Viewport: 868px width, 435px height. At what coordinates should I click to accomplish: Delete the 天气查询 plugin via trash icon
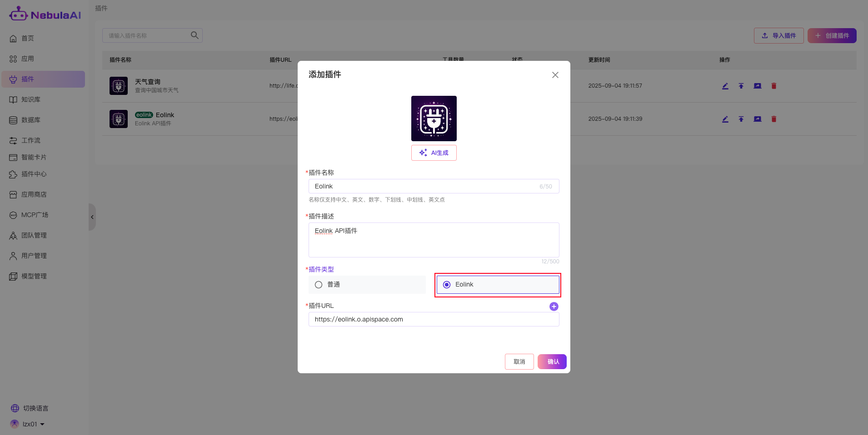pos(774,86)
